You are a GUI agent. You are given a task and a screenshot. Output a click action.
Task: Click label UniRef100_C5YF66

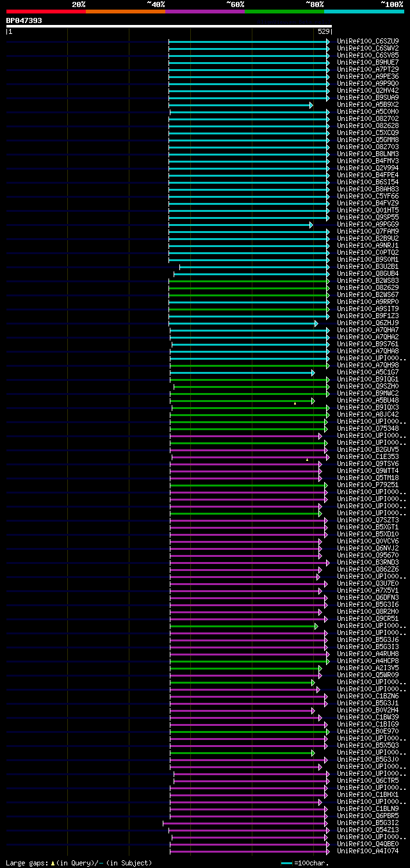coord(368,196)
